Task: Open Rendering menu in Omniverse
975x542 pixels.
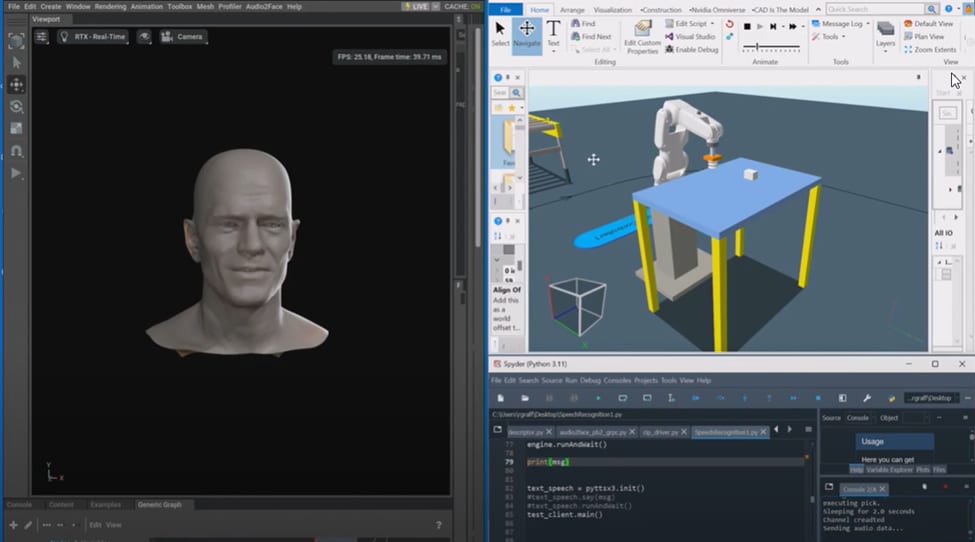Action: [x=110, y=7]
